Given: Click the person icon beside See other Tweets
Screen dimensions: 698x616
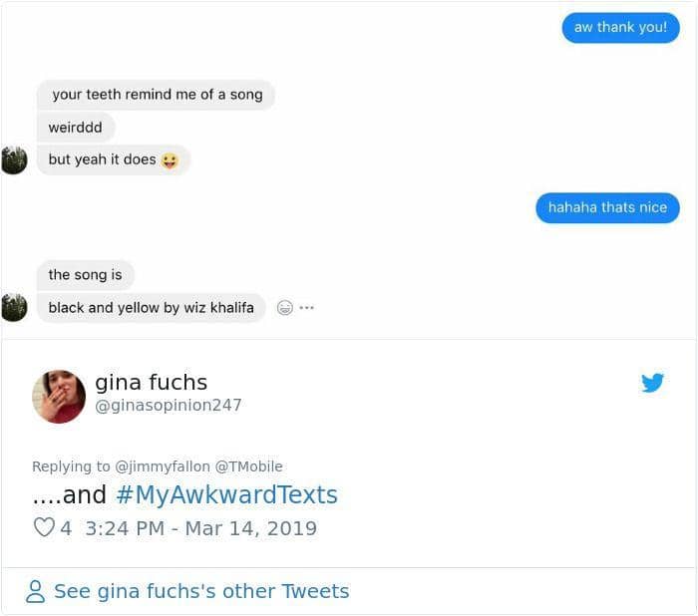Looking at the screenshot, I should [x=36, y=592].
